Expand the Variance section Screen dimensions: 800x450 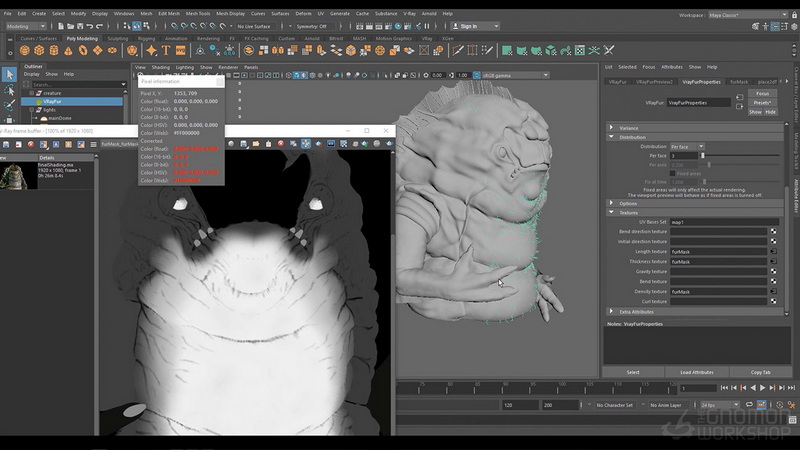(611, 128)
